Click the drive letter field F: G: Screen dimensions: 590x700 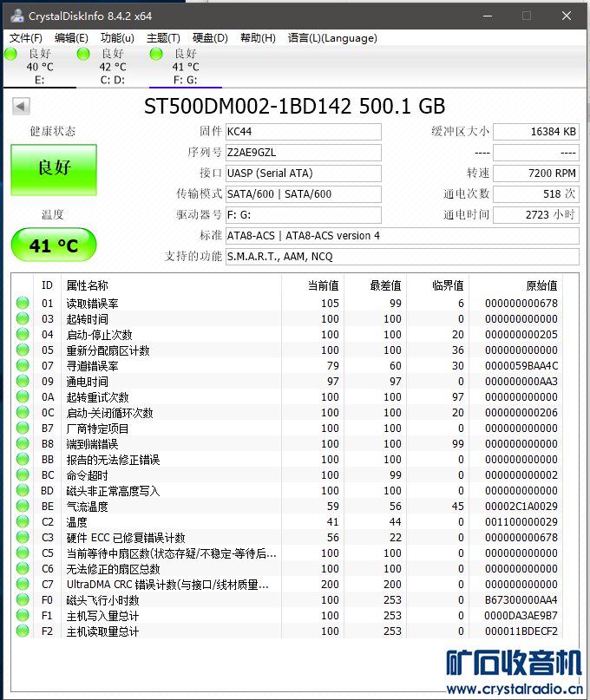click(x=304, y=215)
